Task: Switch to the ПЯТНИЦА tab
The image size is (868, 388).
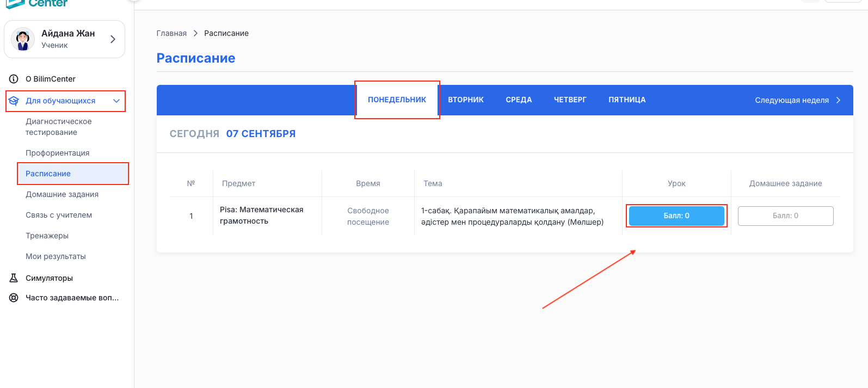Action: click(x=627, y=100)
